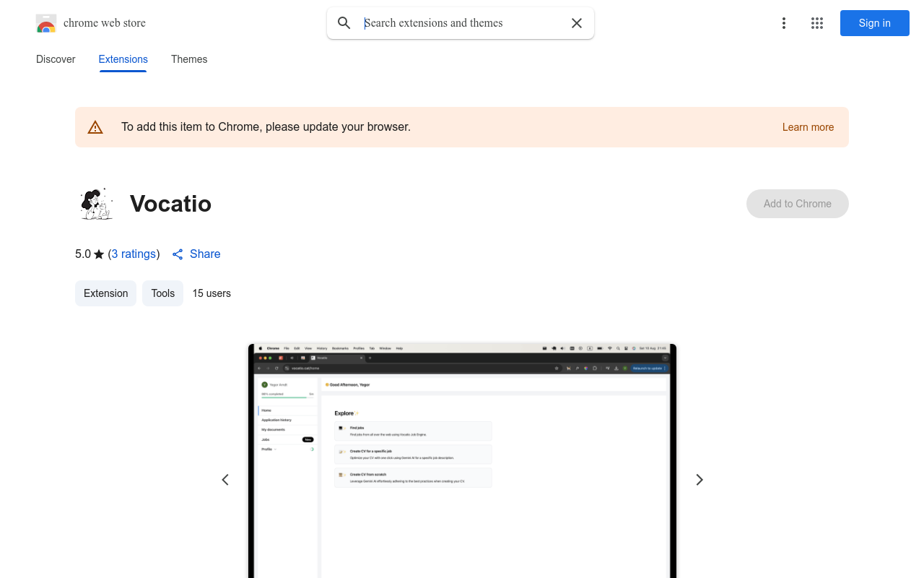This screenshot has height=578, width=924.
Task: Show previous screenshot with left arrow
Action: pos(225,480)
